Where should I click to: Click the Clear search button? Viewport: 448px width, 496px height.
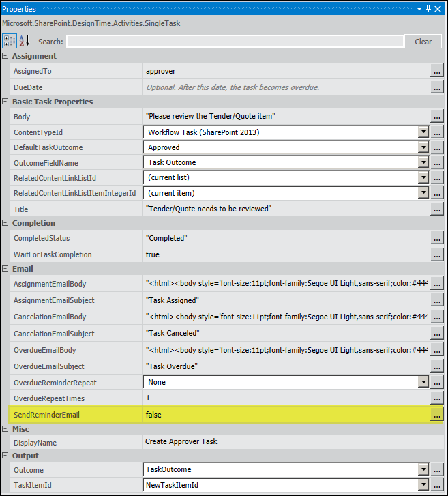[423, 42]
